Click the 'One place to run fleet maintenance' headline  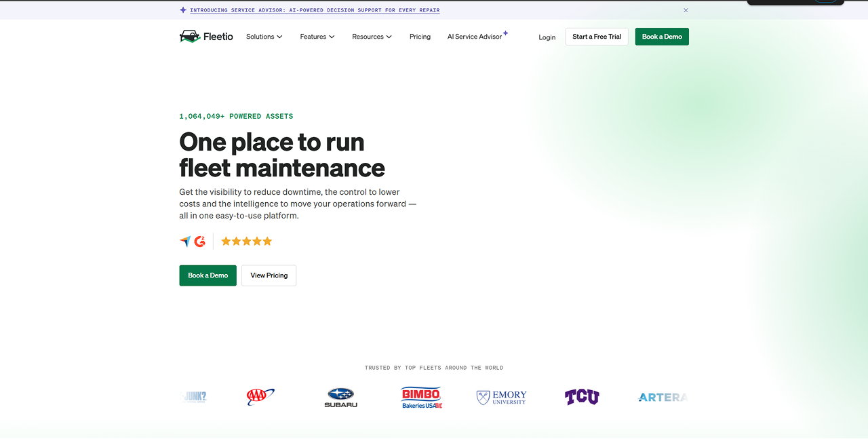click(282, 155)
